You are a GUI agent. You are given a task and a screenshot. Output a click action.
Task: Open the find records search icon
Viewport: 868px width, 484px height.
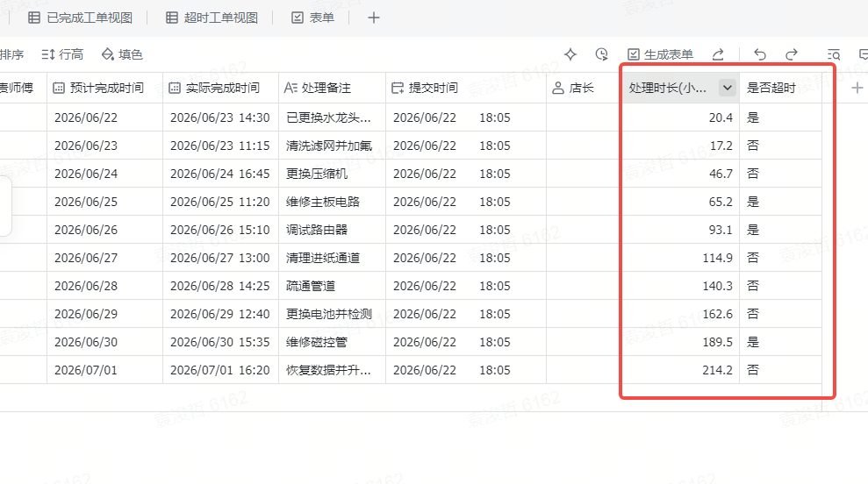click(x=834, y=54)
